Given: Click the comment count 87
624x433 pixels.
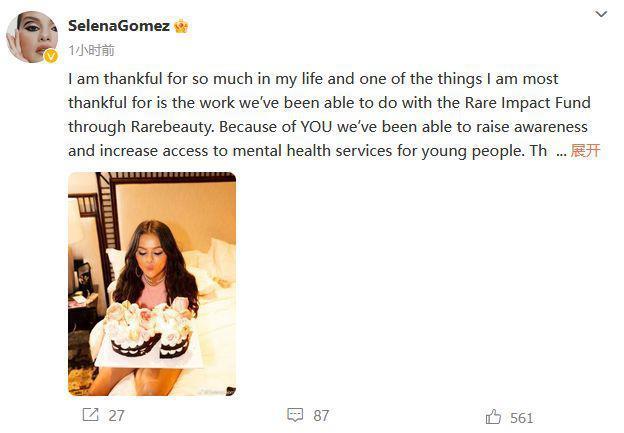Looking at the screenshot, I should point(321,415).
